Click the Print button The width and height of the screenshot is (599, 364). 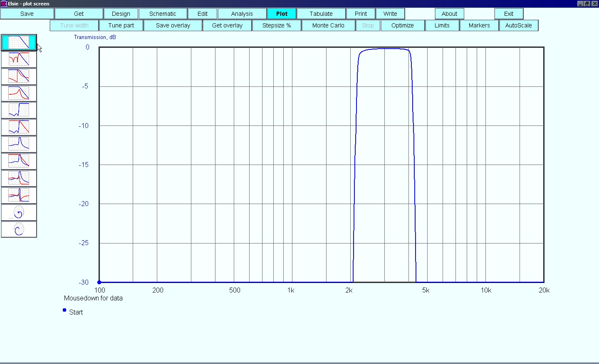(x=361, y=14)
